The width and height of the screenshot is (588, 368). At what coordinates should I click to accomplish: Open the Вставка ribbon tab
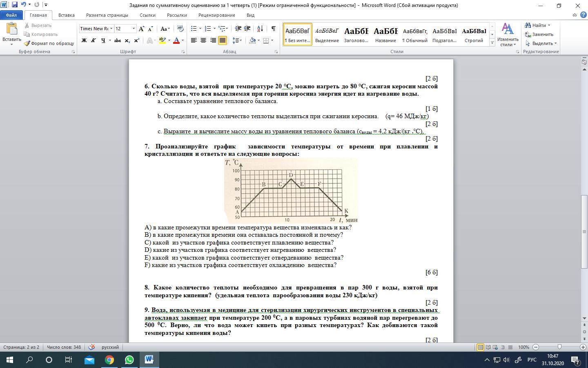click(66, 15)
